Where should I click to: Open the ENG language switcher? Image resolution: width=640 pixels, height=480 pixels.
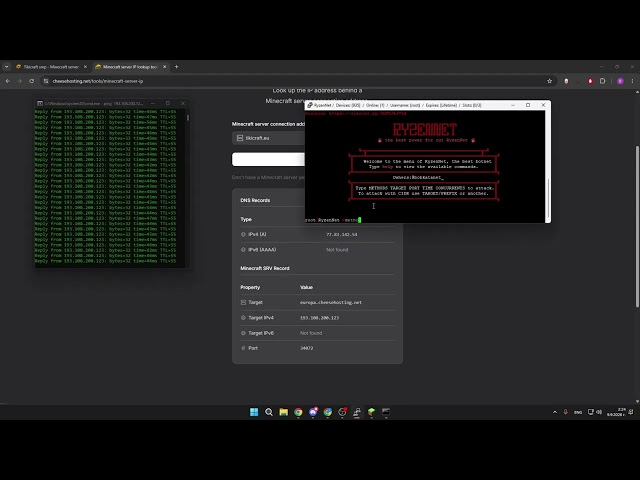pos(578,412)
